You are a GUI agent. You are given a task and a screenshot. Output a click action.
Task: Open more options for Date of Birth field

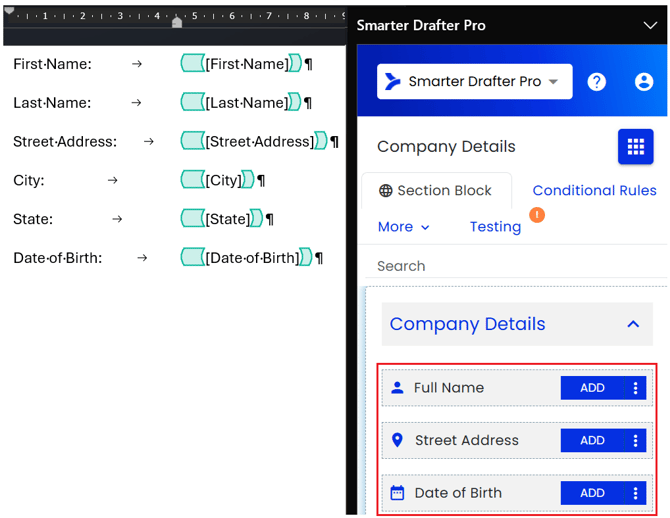coord(635,493)
